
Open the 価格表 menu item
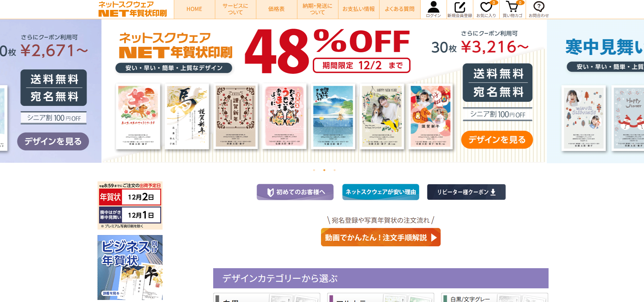276,9
